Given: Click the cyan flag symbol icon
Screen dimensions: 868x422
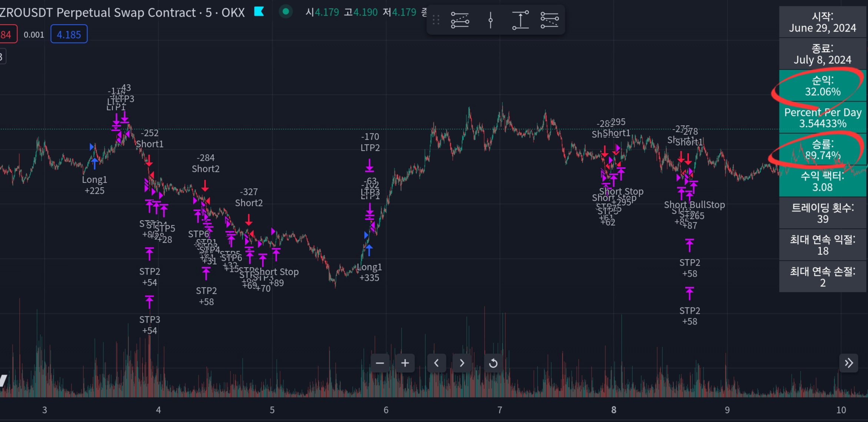Looking at the screenshot, I should (259, 12).
